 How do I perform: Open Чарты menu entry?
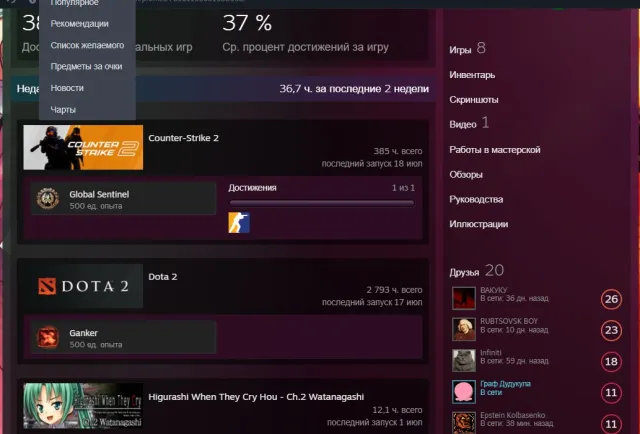pyautogui.click(x=63, y=109)
